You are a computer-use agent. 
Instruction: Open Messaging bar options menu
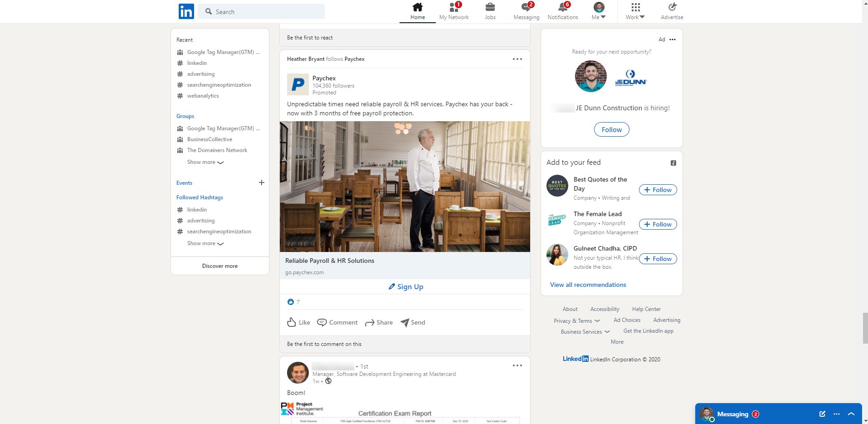coord(836,414)
